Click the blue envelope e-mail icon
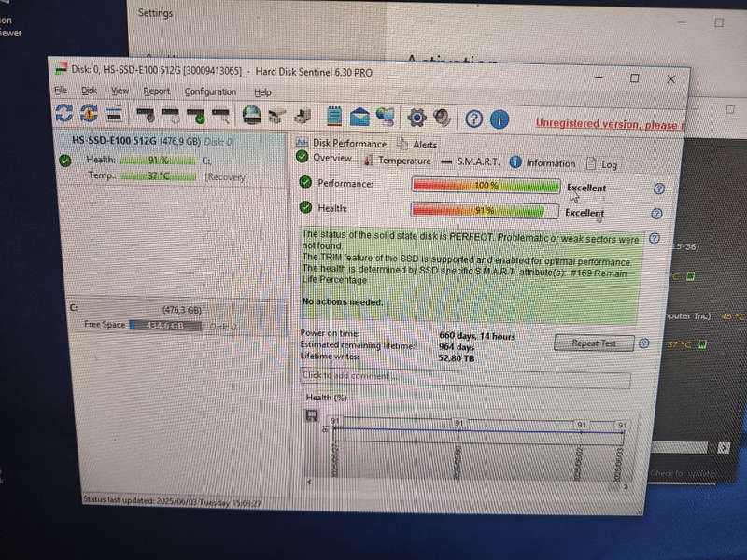 (x=359, y=117)
